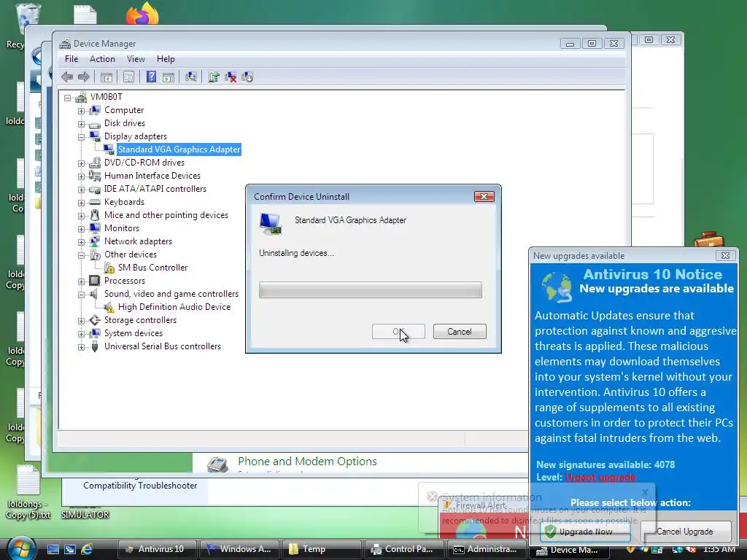Screen dimensions: 747x560
Task: Open loldongs - Copy (5).txt desktop file
Action: point(28,492)
